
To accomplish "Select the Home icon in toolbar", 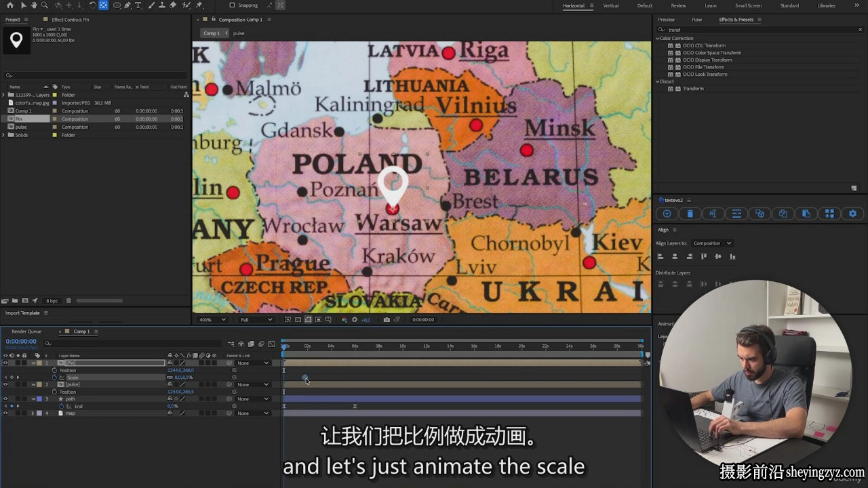I will (x=10, y=5).
